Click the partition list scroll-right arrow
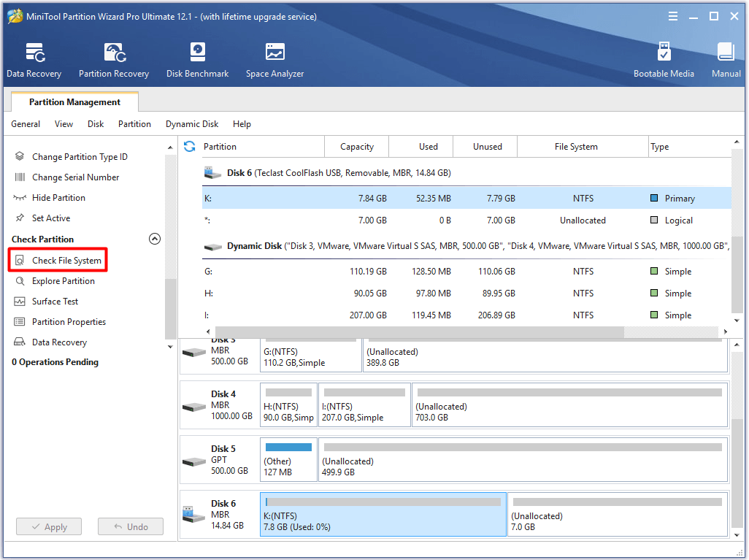 (x=726, y=331)
